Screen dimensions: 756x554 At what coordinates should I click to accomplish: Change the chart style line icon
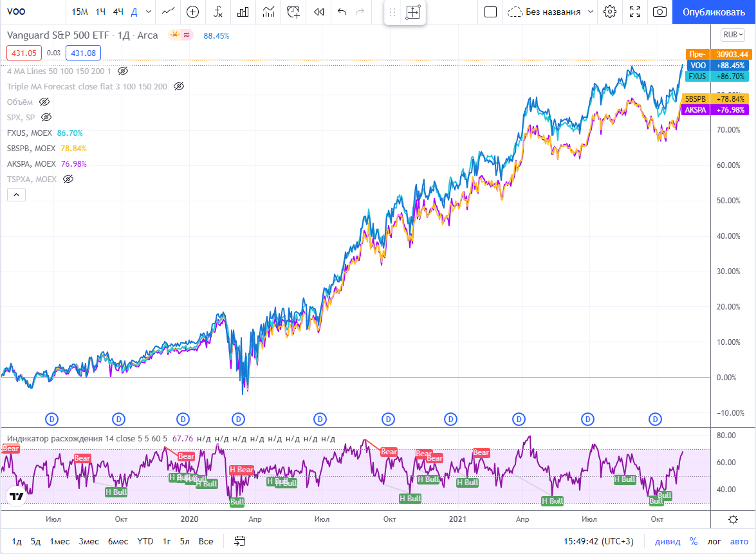[169, 12]
